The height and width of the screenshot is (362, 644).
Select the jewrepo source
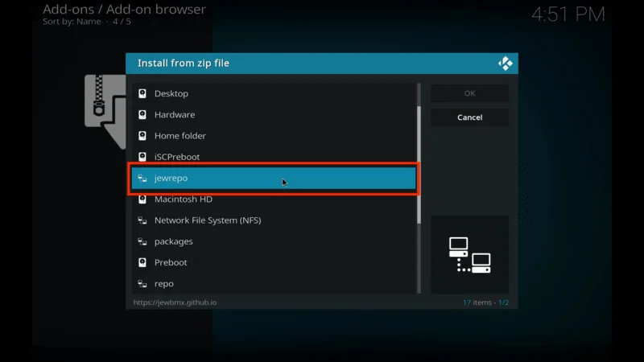pyautogui.click(x=274, y=178)
